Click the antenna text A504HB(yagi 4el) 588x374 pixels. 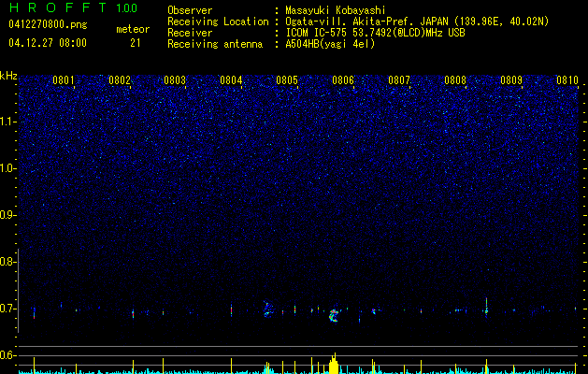[x=330, y=44]
